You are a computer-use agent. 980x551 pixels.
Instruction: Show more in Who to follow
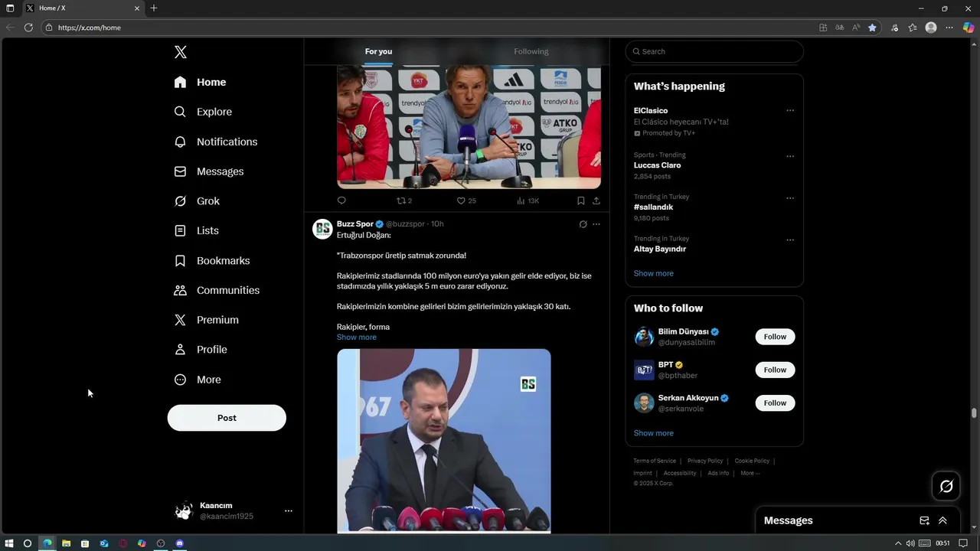click(653, 433)
